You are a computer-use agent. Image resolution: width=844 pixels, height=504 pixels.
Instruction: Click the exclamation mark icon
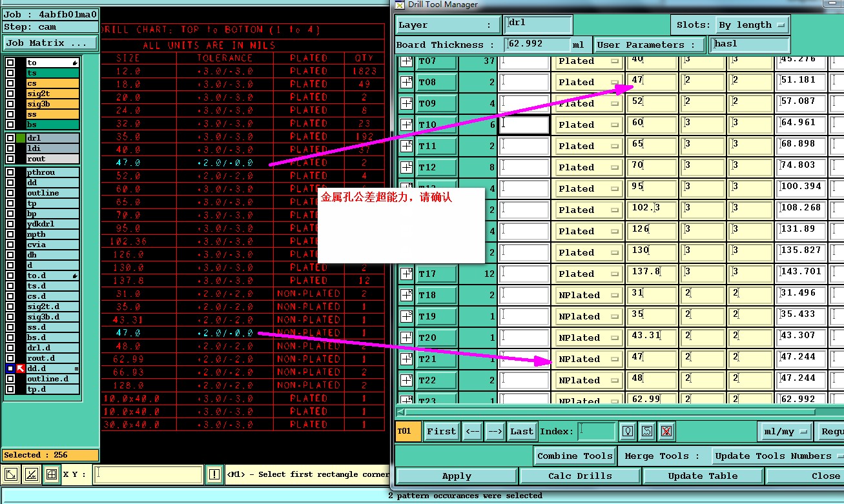point(215,475)
